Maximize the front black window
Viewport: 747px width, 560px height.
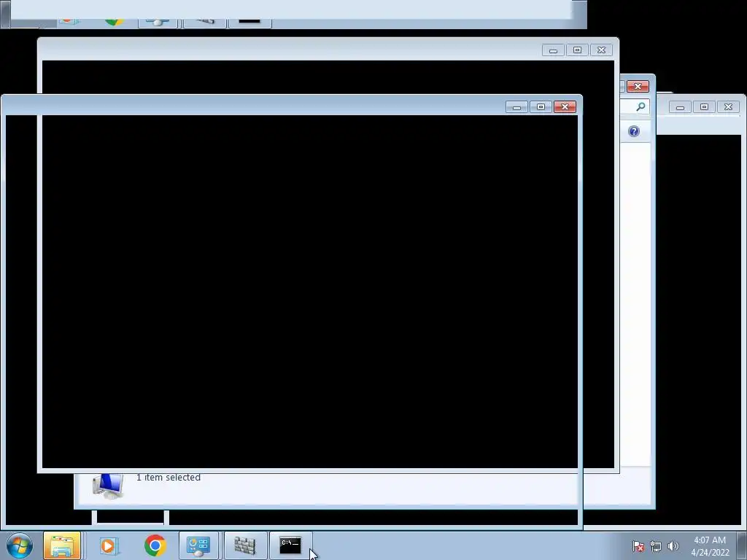click(541, 106)
